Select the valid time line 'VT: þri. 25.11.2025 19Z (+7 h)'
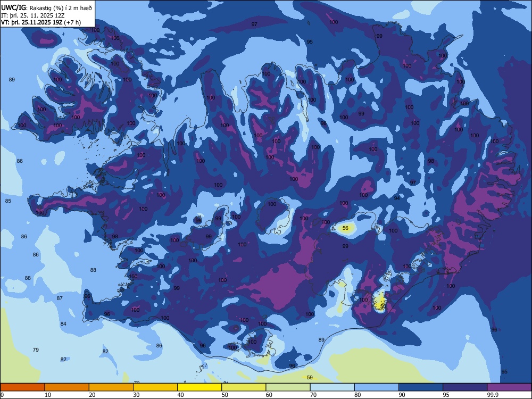Screen dimensions: 532x399 tap(41, 22)
